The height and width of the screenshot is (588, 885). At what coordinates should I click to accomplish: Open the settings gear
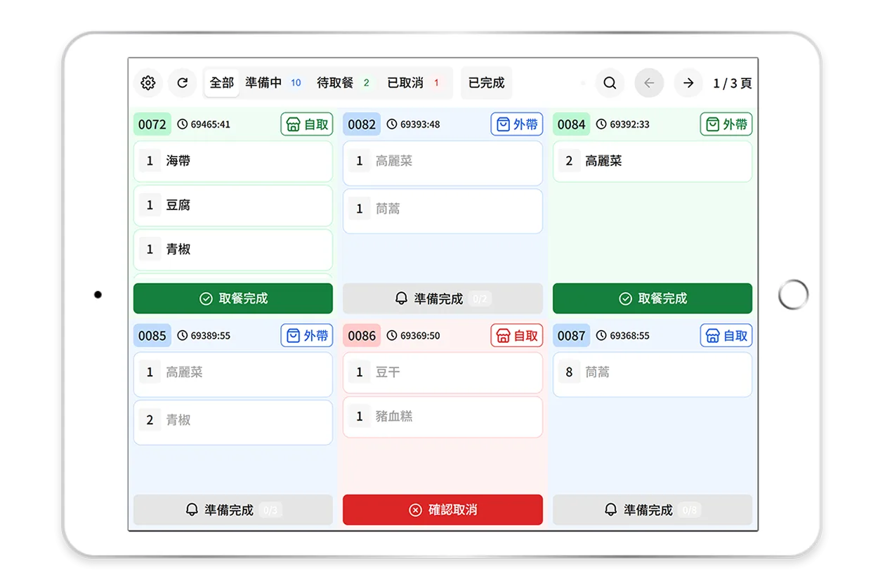point(147,83)
